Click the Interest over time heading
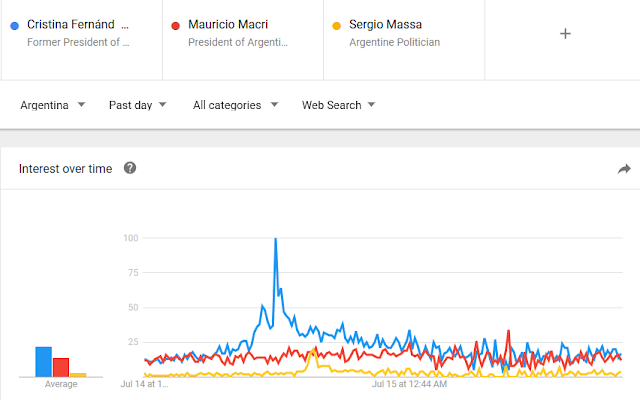The width and height of the screenshot is (640, 400). (x=66, y=169)
